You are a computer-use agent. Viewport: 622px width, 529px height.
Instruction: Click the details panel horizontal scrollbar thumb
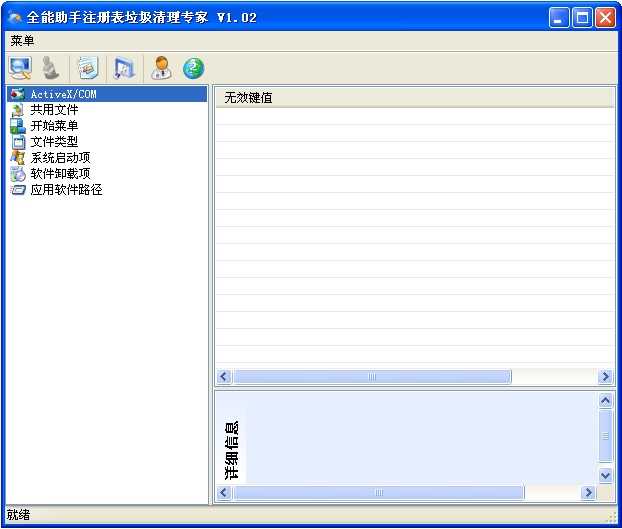(x=379, y=493)
